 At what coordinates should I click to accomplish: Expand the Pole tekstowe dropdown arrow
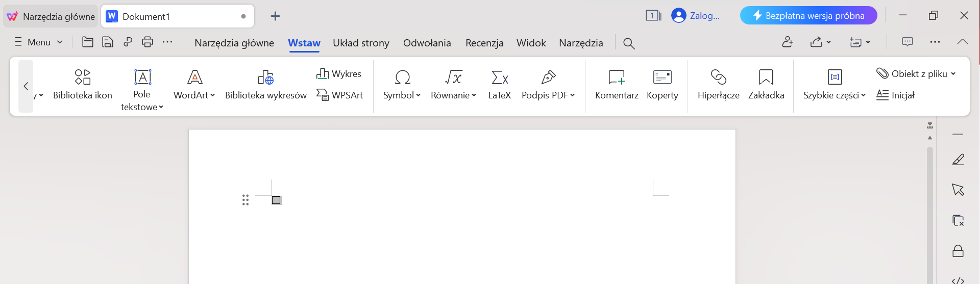click(x=161, y=107)
